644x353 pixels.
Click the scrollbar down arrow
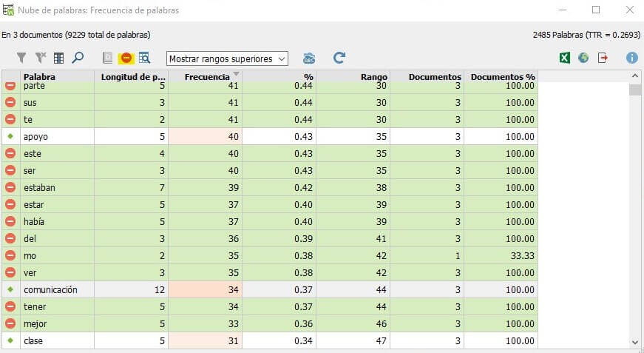tap(635, 343)
